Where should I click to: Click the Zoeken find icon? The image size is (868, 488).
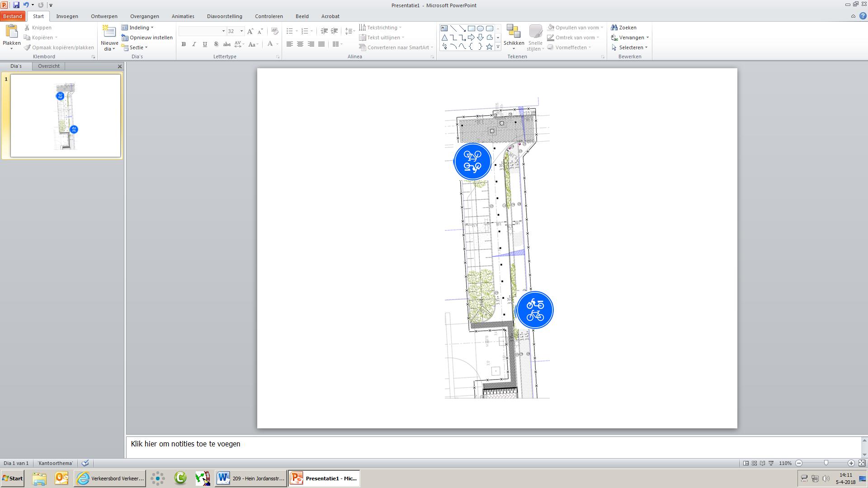(x=614, y=28)
